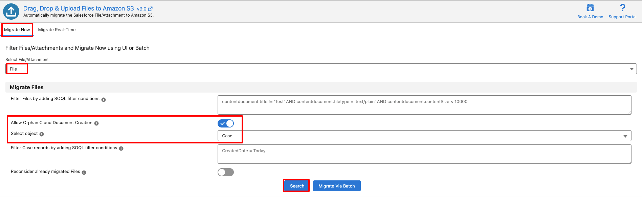Click the Filter Case records SOQL text area

[424, 154]
